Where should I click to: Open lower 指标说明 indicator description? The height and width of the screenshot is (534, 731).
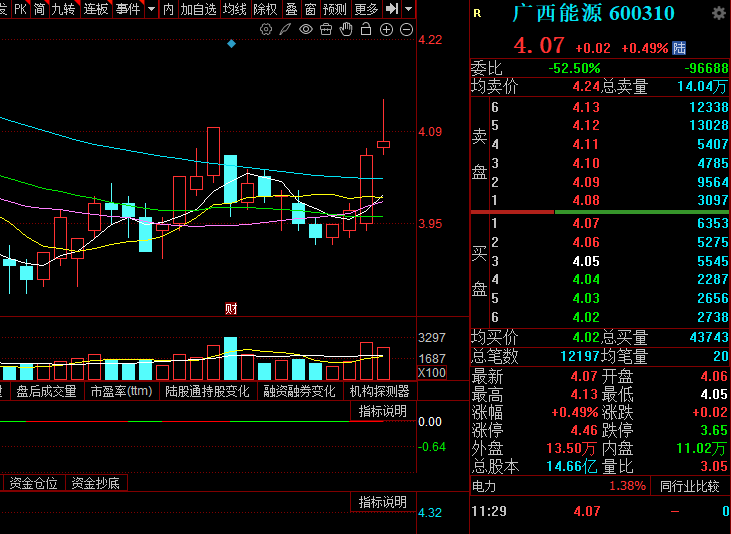pyautogui.click(x=383, y=502)
